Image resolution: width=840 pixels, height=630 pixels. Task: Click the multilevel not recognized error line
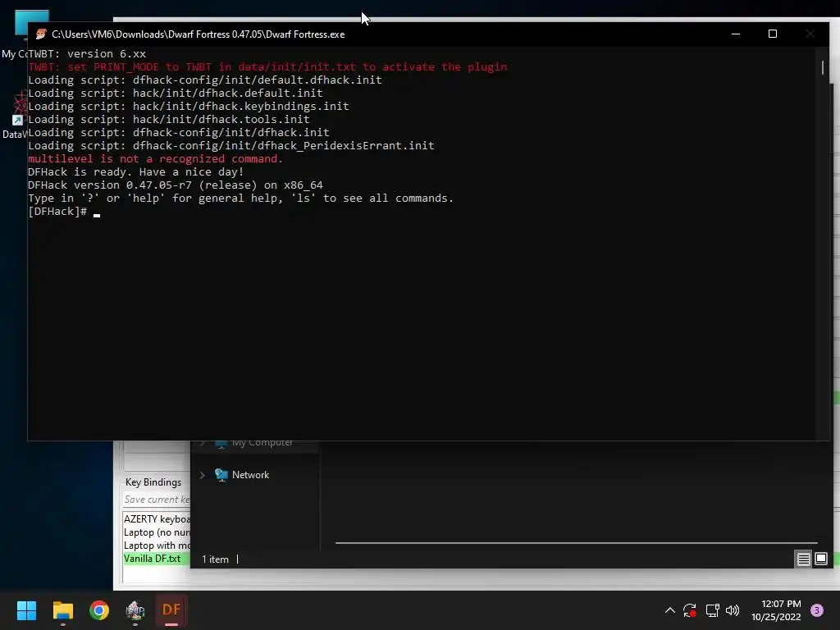(155, 159)
